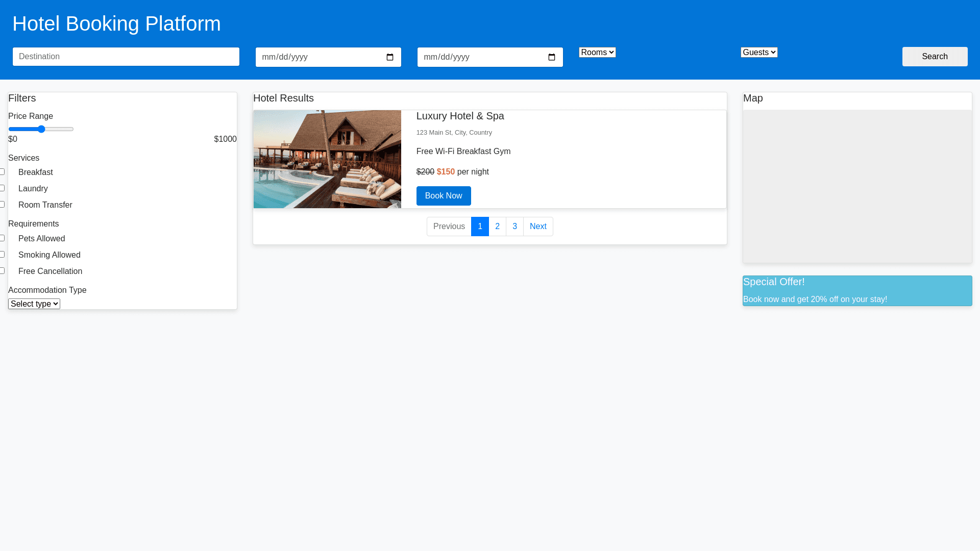This screenshot has height=551, width=980.
Task: Check the Room Transfer service
Action: (3, 205)
